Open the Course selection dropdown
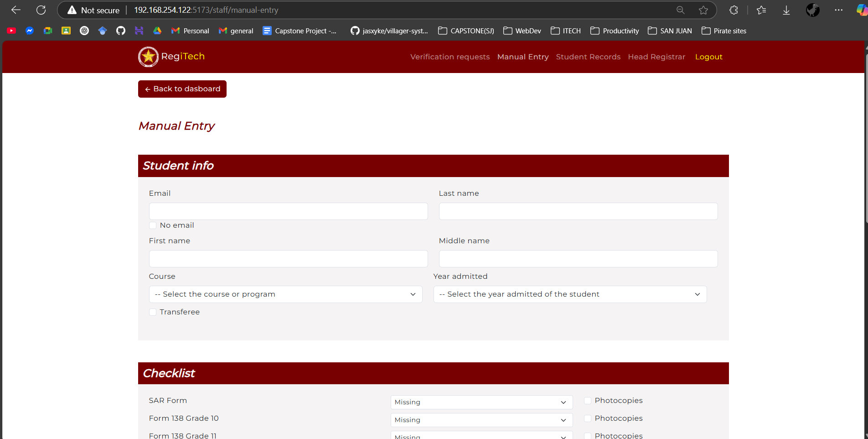Screen dimensions: 868x439 (285, 294)
